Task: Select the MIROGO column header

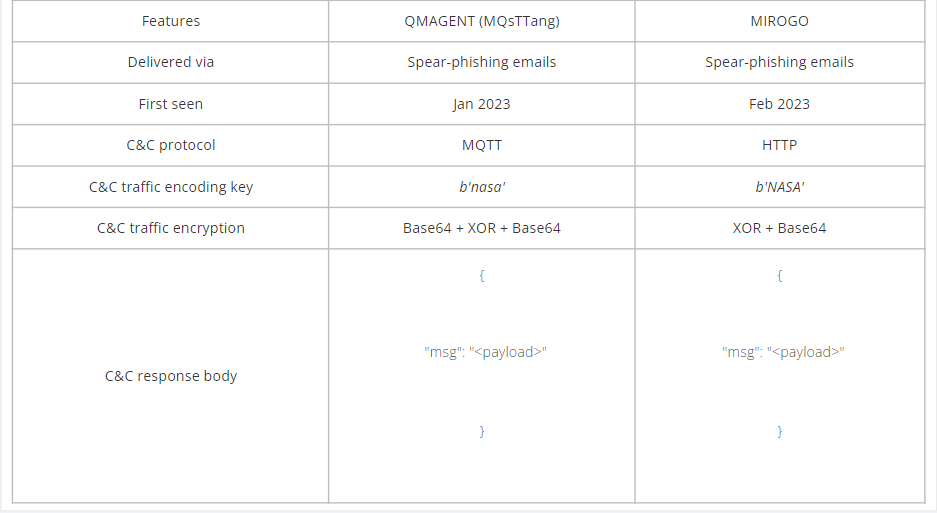Action: point(779,21)
